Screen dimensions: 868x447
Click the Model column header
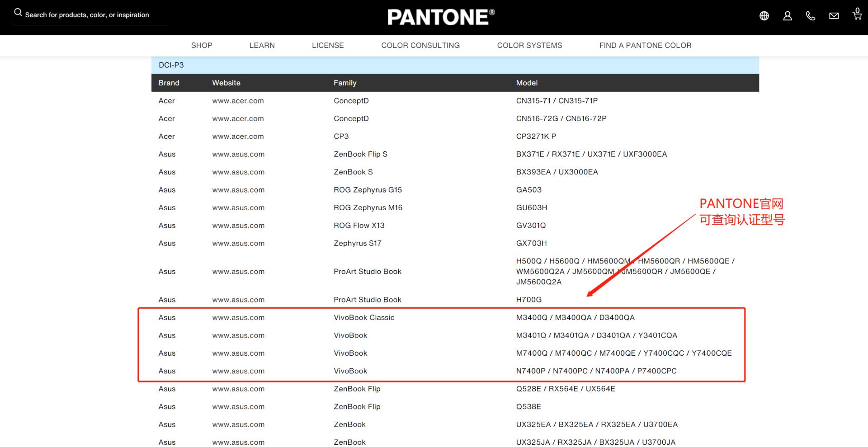(x=527, y=83)
